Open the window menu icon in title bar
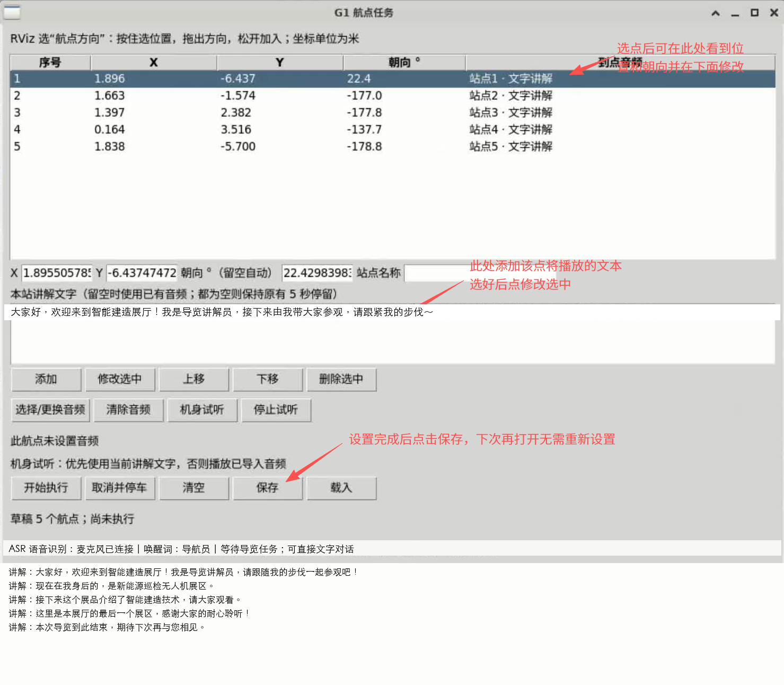 click(x=12, y=12)
